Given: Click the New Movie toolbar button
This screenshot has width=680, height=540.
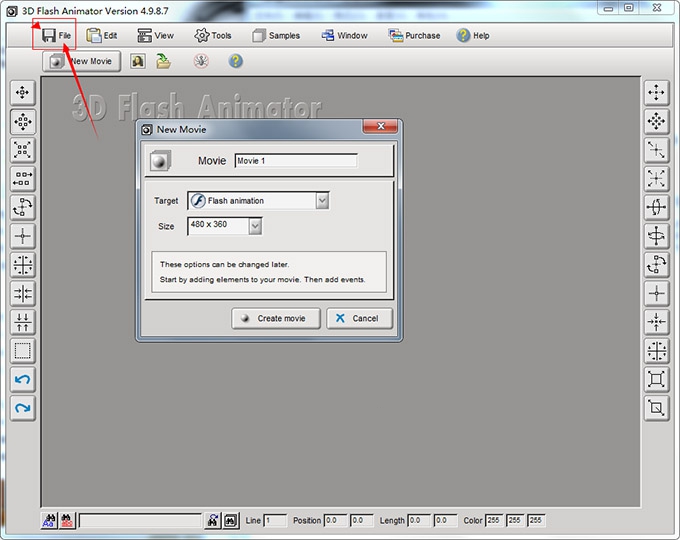Looking at the screenshot, I should click(x=82, y=61).
